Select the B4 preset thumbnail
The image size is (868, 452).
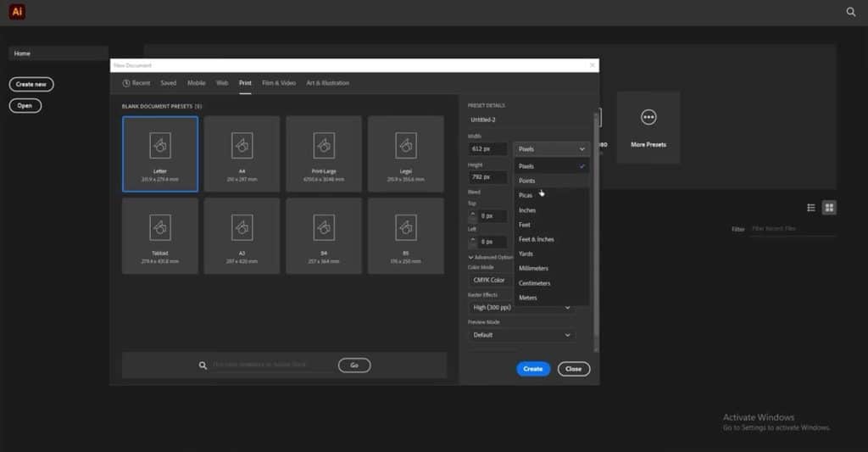[x=324, y=236]
